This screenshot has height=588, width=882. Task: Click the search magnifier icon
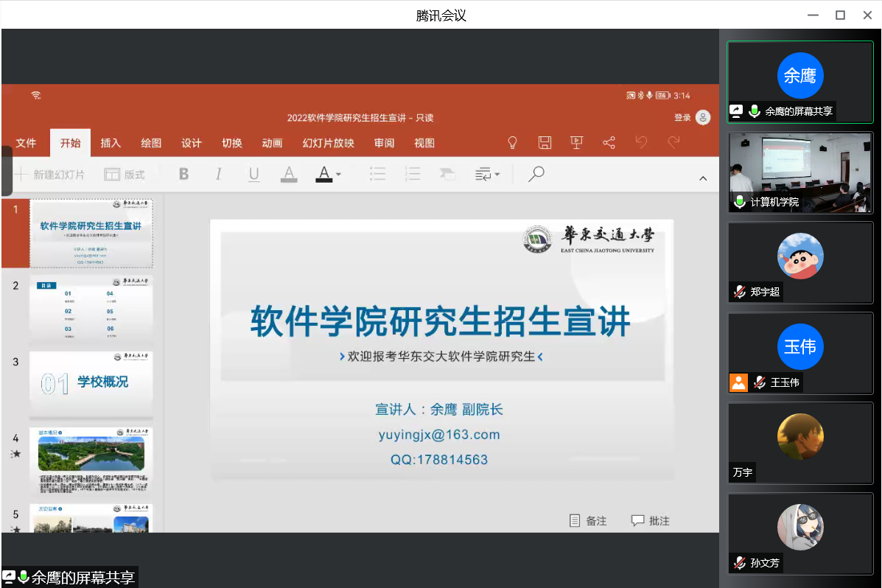coord(536,173)
